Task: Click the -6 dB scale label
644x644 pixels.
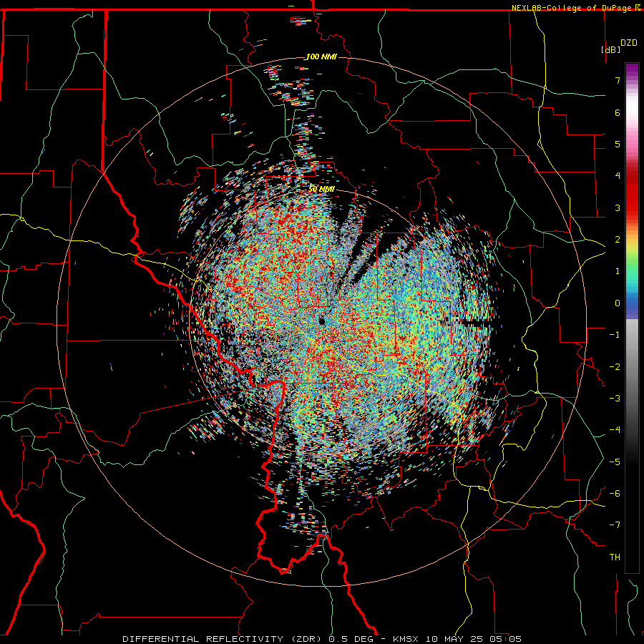Action: tap(615, 494)
